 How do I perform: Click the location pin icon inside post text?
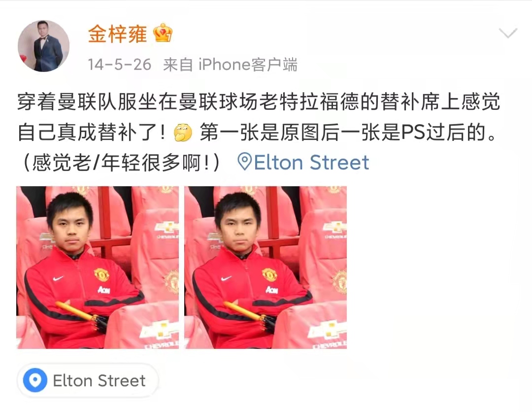click(x=244, y=162)
